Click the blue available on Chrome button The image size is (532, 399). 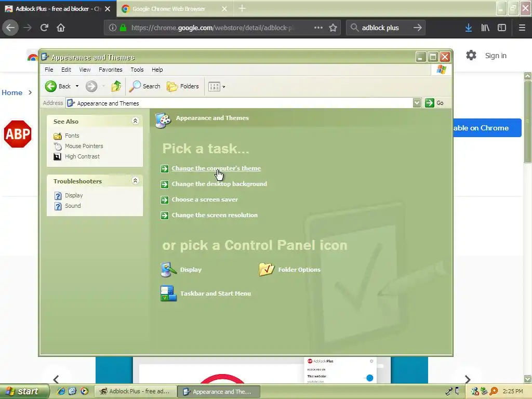click(487, 128)
